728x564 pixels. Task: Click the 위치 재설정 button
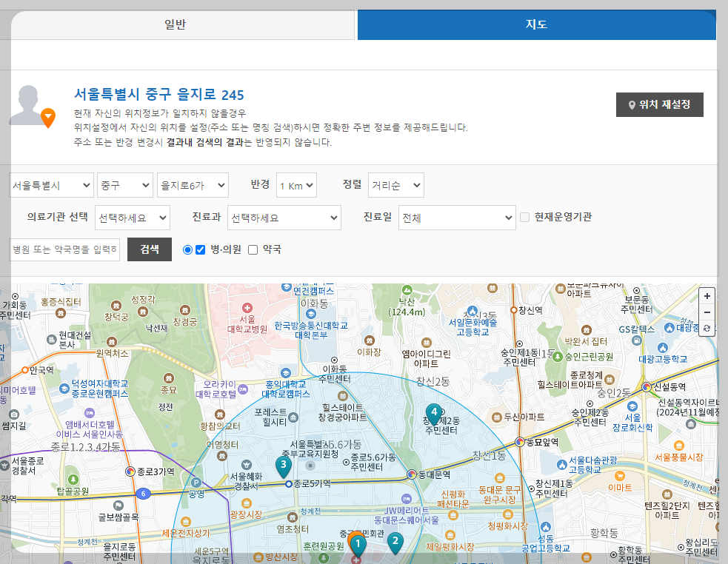click(x=659, y=105)
